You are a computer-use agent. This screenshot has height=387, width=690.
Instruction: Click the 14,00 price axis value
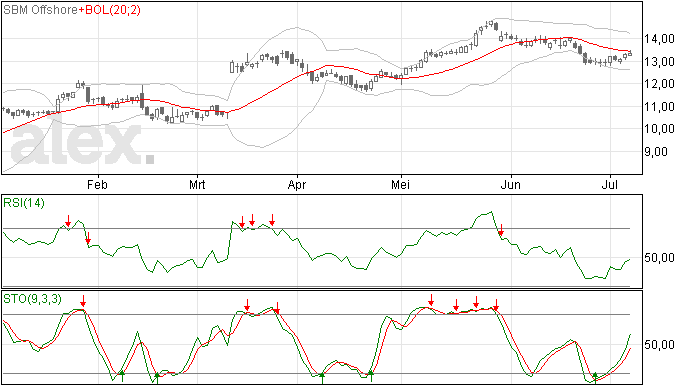pos(659,39)
